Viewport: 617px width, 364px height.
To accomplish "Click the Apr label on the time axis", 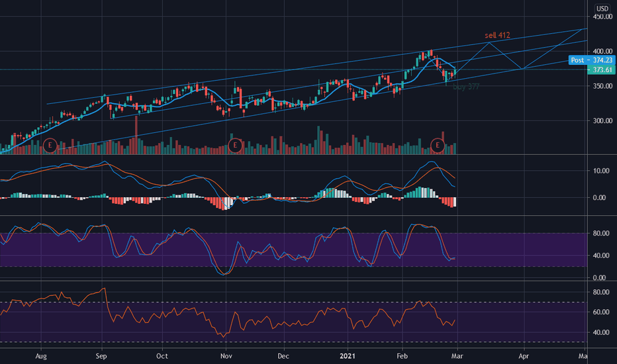I will 524,356.
